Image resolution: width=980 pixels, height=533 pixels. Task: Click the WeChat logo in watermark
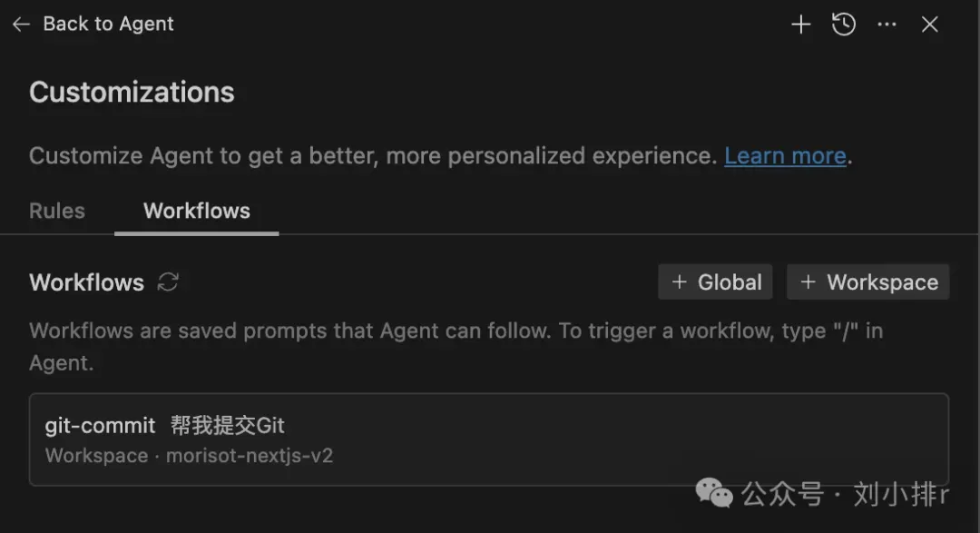point(714,493)
